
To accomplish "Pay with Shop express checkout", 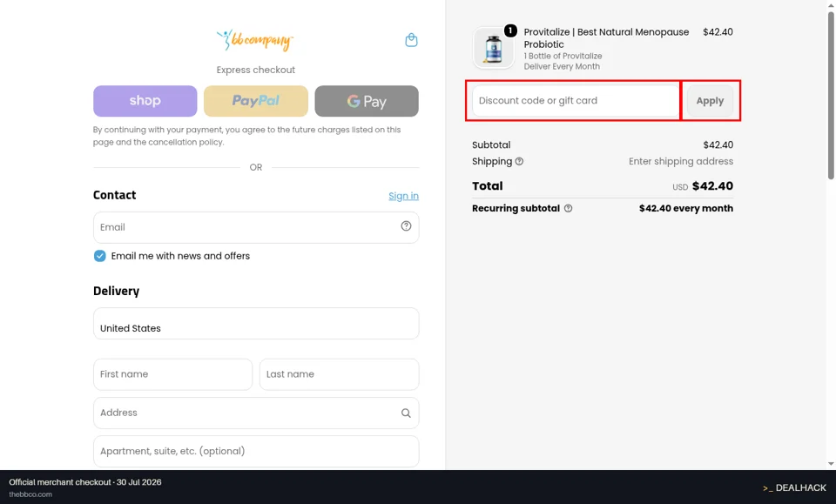I will pos(145,101).
